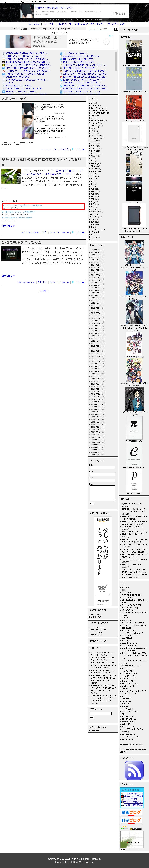Open the large RSS feed icon
The width and height of the screenshot is (149, 868).
tap(134, 770)
